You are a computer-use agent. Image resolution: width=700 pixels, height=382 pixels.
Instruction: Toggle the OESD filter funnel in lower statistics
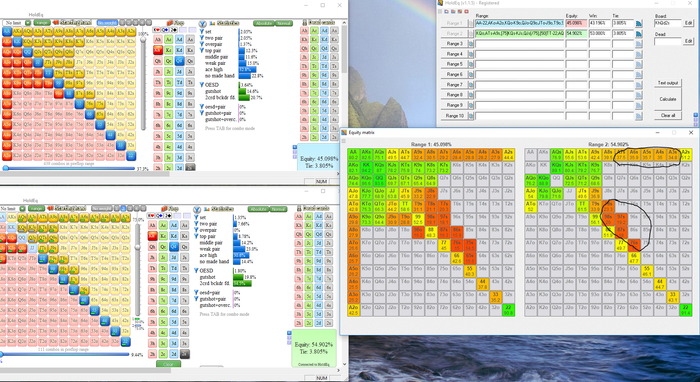(x=196, y=271)
